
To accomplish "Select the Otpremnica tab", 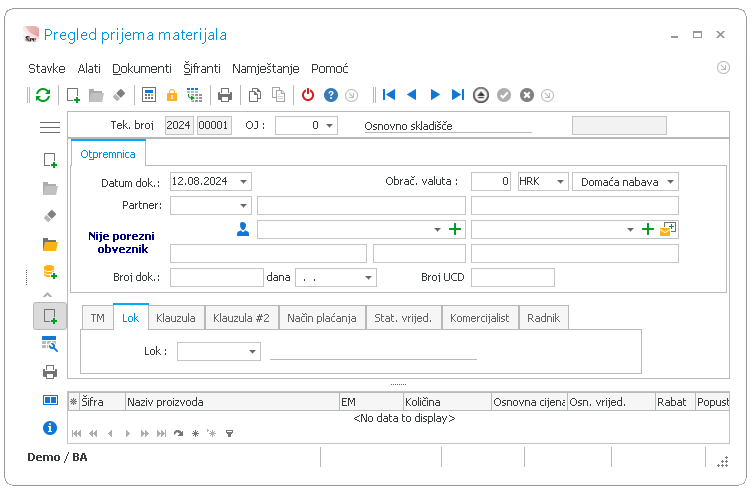I will tap(108, 154).
